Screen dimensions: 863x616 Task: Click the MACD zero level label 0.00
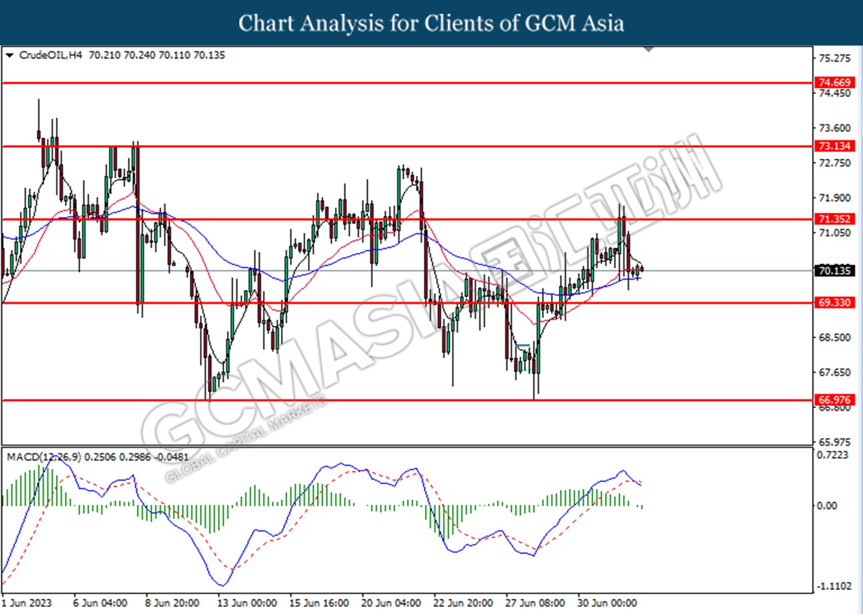[827, 506]
